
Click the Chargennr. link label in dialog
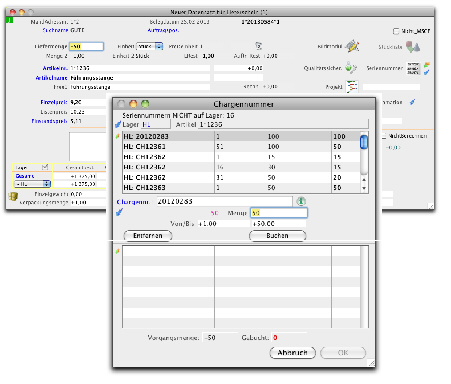click(x=133, y=202)
